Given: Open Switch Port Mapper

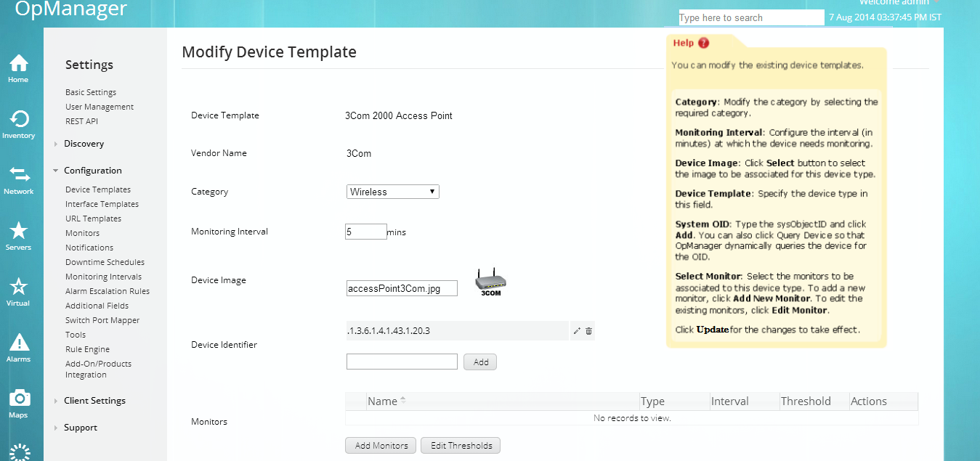Looking at the screenshot, I should tap(102, 320).
